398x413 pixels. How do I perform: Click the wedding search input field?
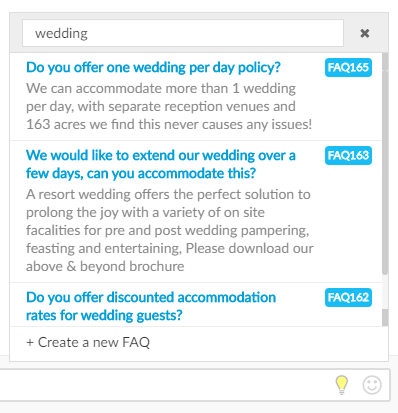[x=183, y=33]
